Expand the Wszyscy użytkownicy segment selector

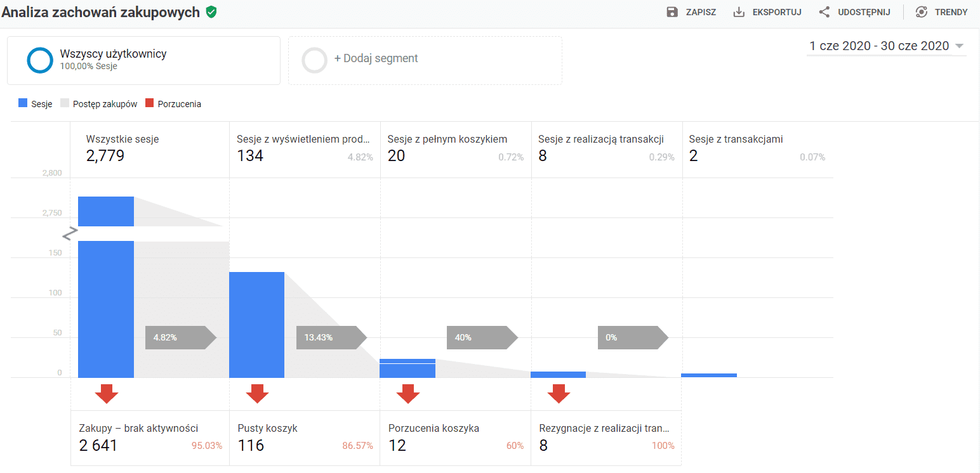(x=143, y=60)
